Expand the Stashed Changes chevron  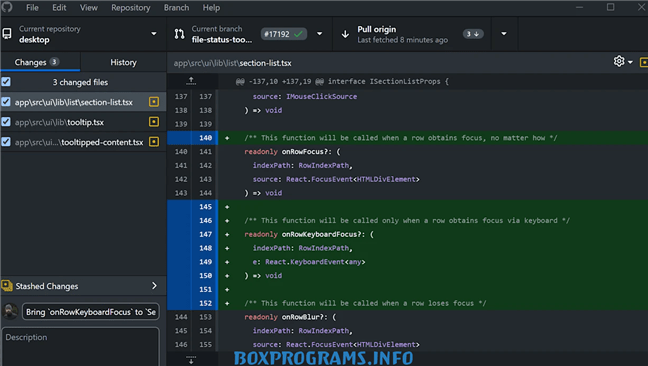click(x=154, y=285)
